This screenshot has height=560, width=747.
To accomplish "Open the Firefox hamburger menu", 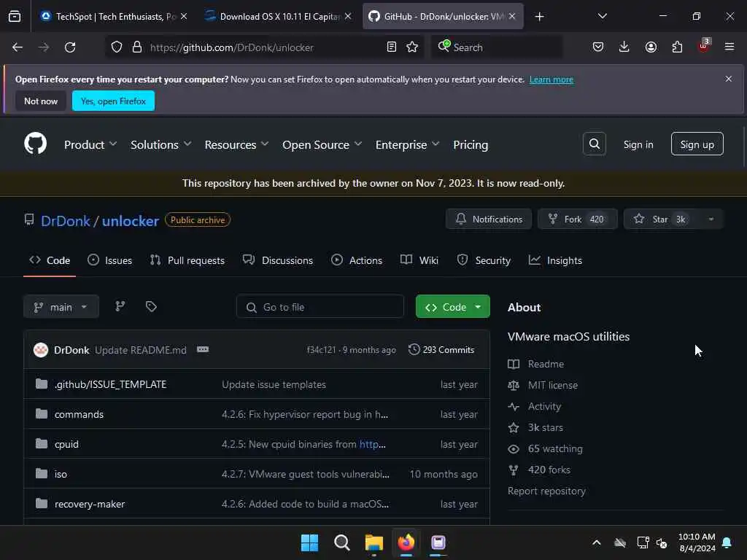I will point(729,47).
